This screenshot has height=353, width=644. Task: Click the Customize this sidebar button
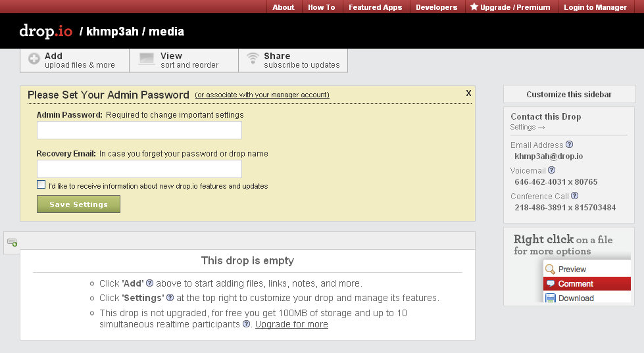pyautogui.click(x=568, y=94)
